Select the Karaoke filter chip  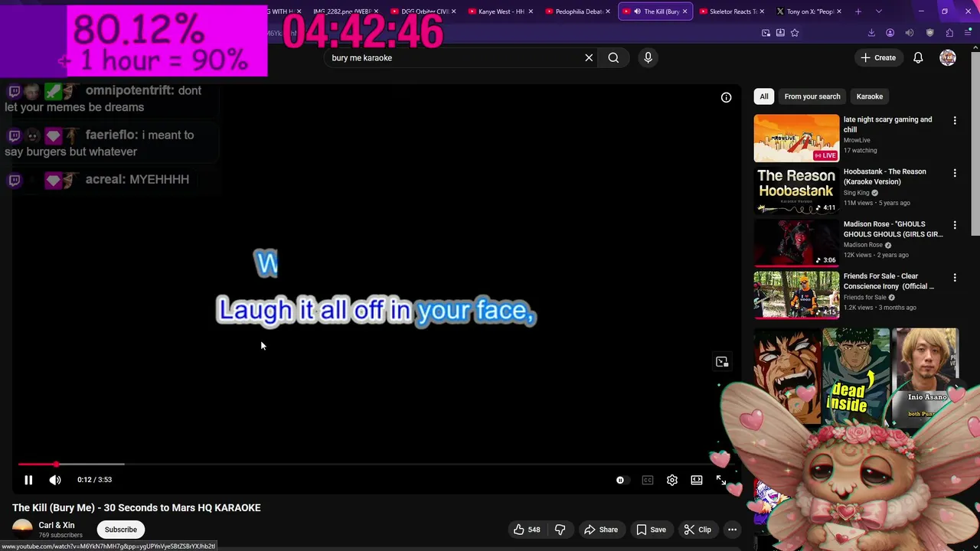click(870, 96)
